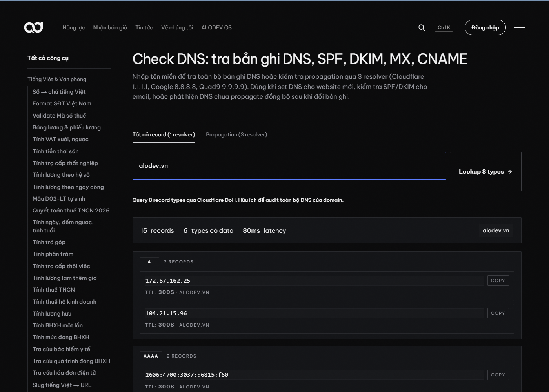
Task: Click the ALODEV logo icon
Action: (33, 27)
